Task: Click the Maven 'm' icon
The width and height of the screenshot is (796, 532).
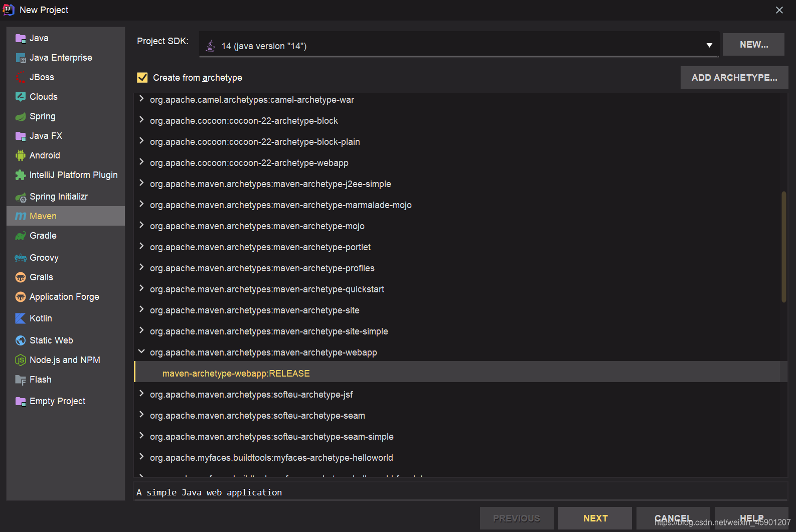Action: point(21,216)
